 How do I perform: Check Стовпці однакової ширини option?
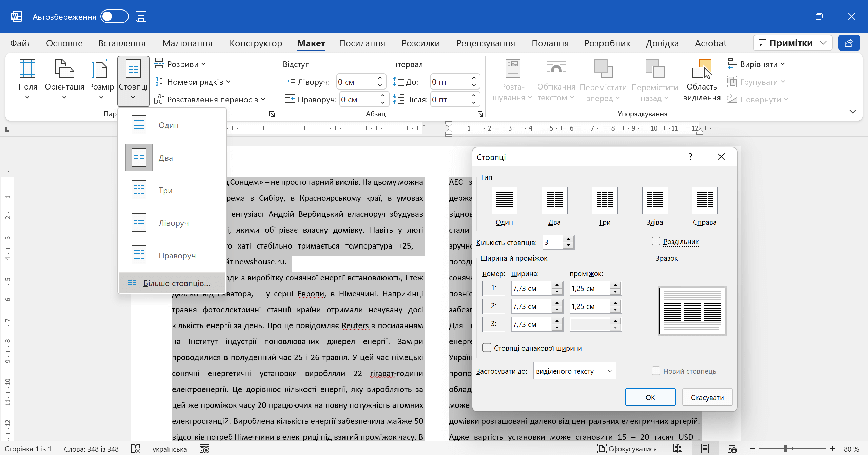pyautogui.click(x=487, y=348)
